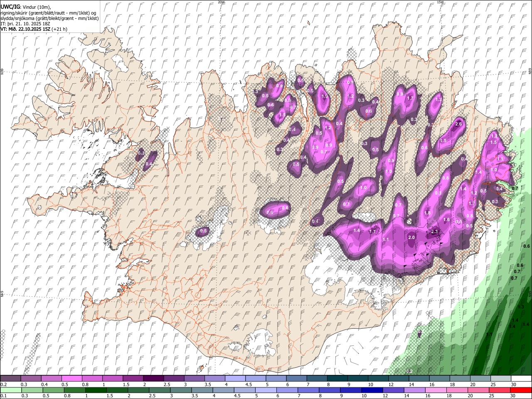Click the '0.1' label starting the lower legend row
Screen dimensions: 532x399
3,396
